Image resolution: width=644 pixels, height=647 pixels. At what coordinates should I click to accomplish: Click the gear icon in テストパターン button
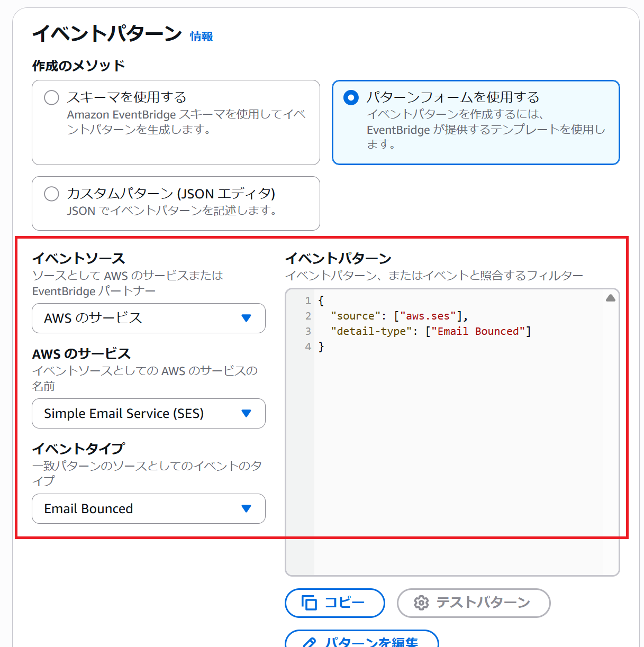tap(421, 603)
